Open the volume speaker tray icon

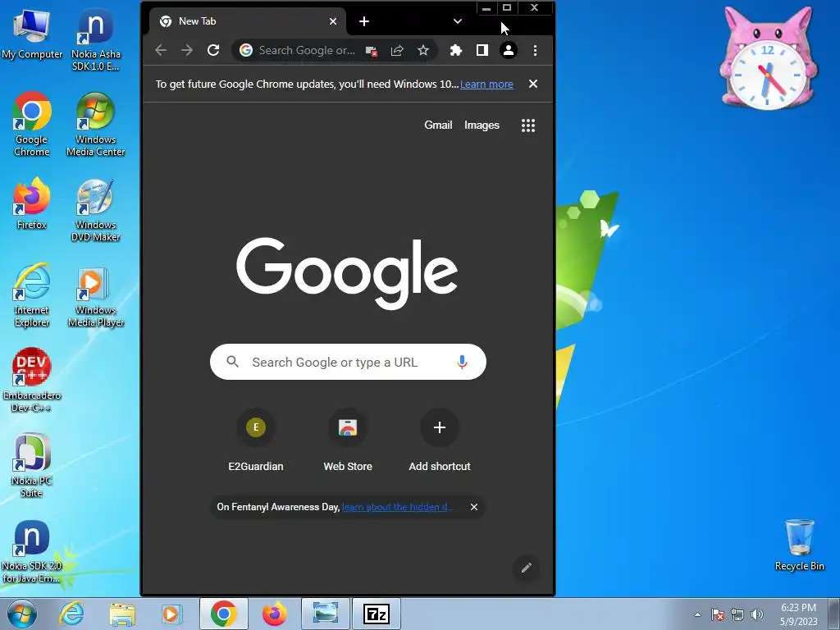(757, 614)
